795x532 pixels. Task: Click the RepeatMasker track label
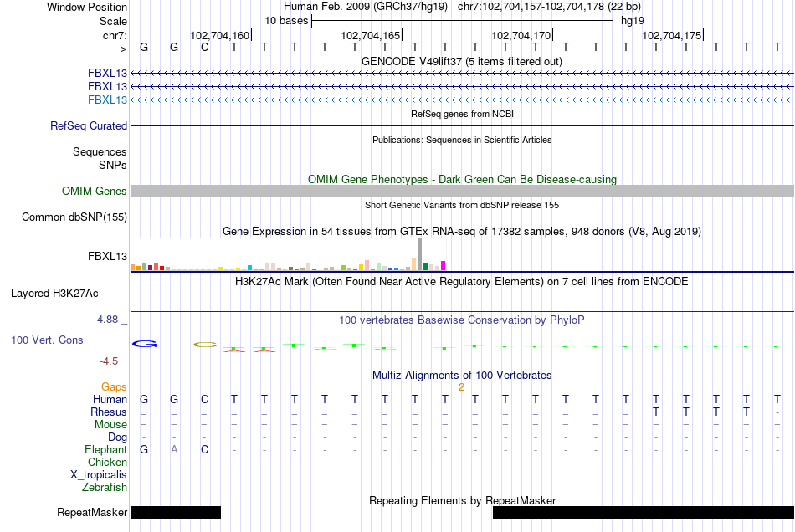(92, 512)
